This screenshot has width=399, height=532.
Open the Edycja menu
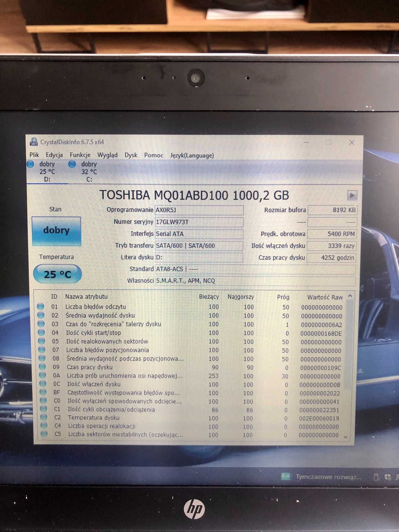(x=54, y=155)
